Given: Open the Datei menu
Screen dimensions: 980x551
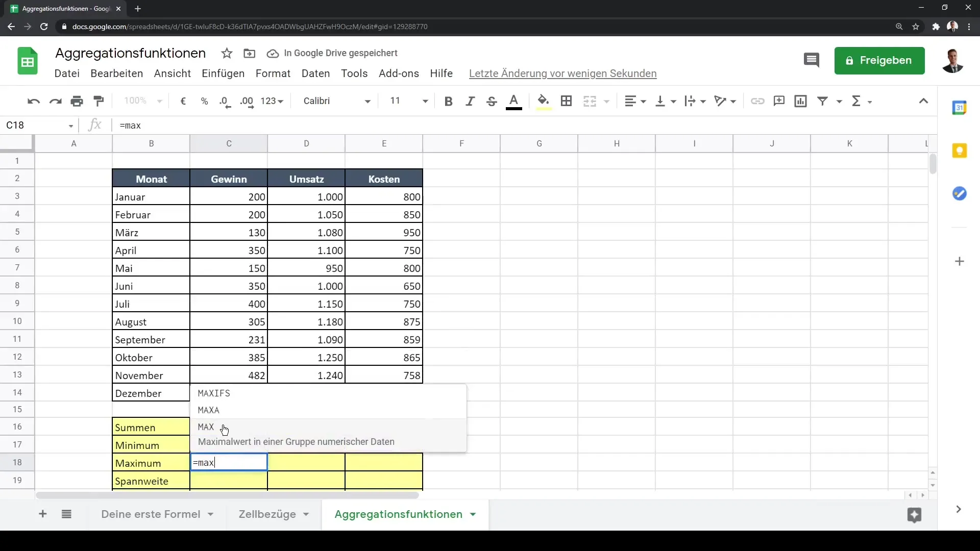Looking at the screenshot, I should tap(67, 73).
